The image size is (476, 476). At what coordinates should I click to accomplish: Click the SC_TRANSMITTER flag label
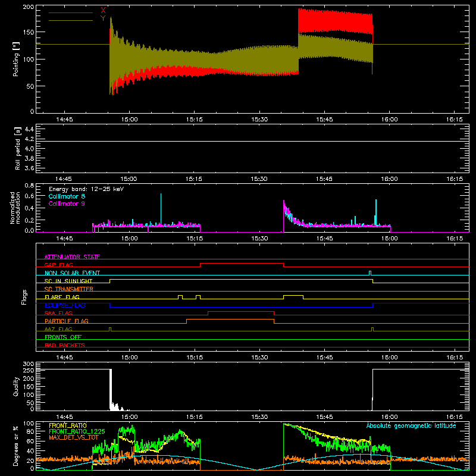[x=69, y=289]
